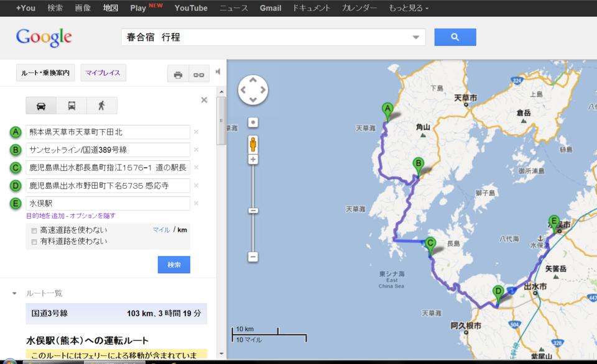Click green marker A in the waypoint list
597x364 pixels.
coord(16,132)
